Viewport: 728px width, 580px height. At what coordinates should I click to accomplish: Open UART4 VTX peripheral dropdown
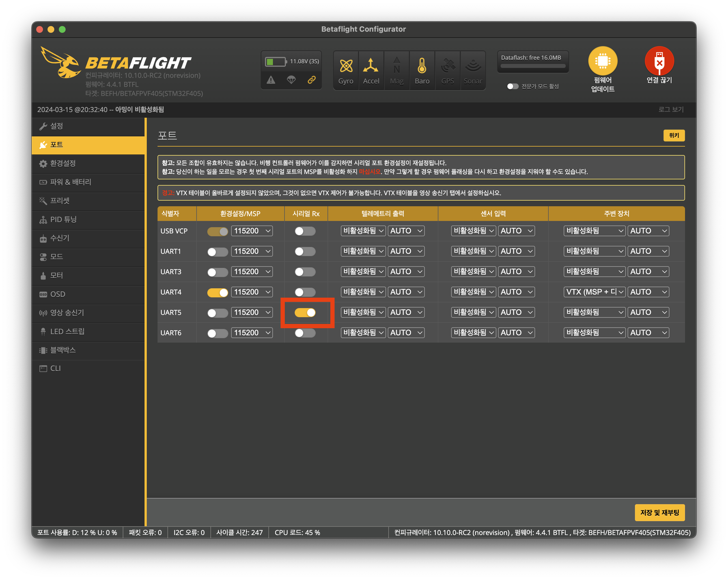pyautogui.click(x=594, y=292)
